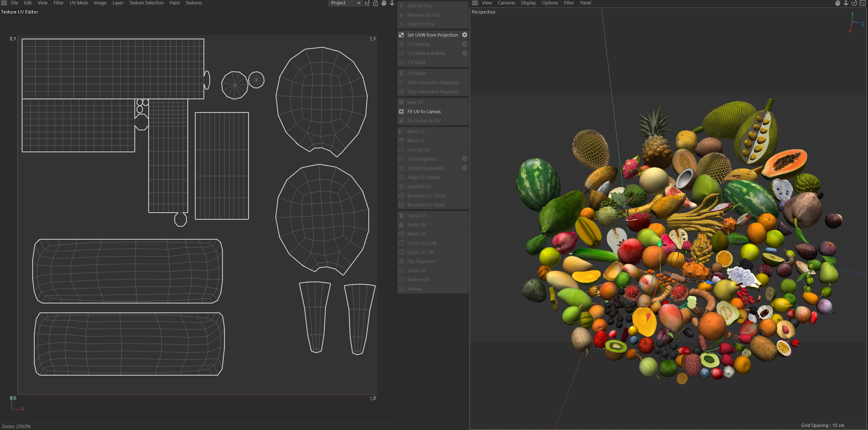Open the viewport Display menu
Viewport: 868px width, 430px height.
coord(528,3)
